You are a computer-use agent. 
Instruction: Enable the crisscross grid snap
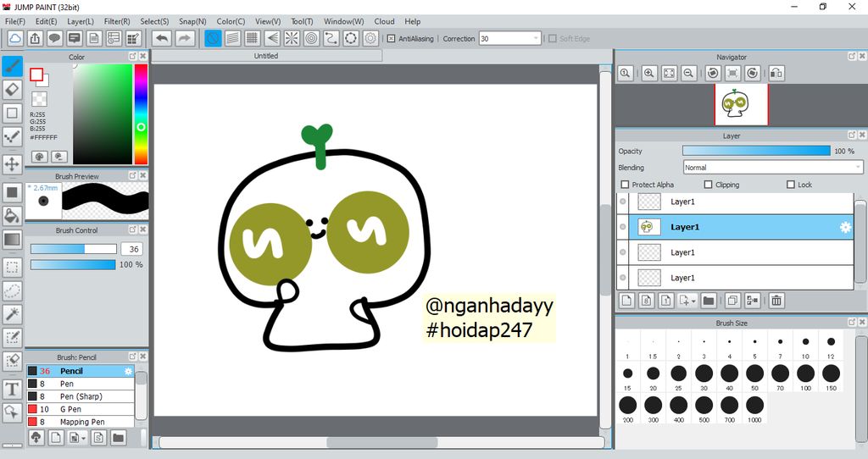pyautogui.click(x=253, y=39)
